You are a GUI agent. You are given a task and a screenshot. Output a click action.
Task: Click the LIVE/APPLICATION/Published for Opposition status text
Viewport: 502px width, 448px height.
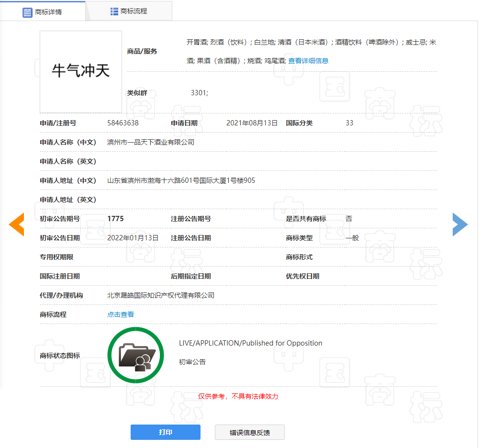(250, 343)
